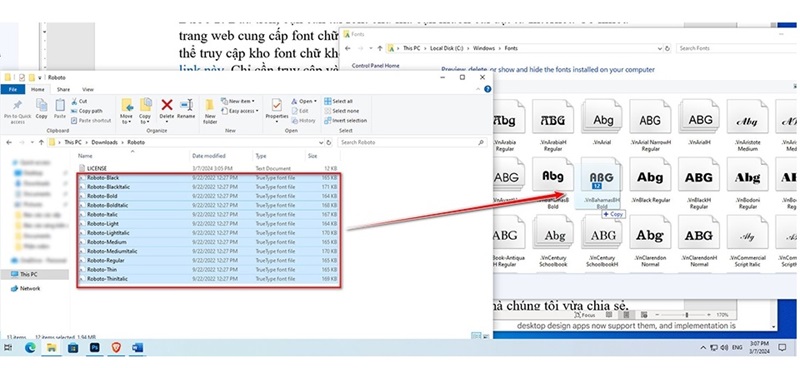This screenshot has height=368, width=800.
Task: Switch to the Share ribbon tab
Action: (63, 89)
